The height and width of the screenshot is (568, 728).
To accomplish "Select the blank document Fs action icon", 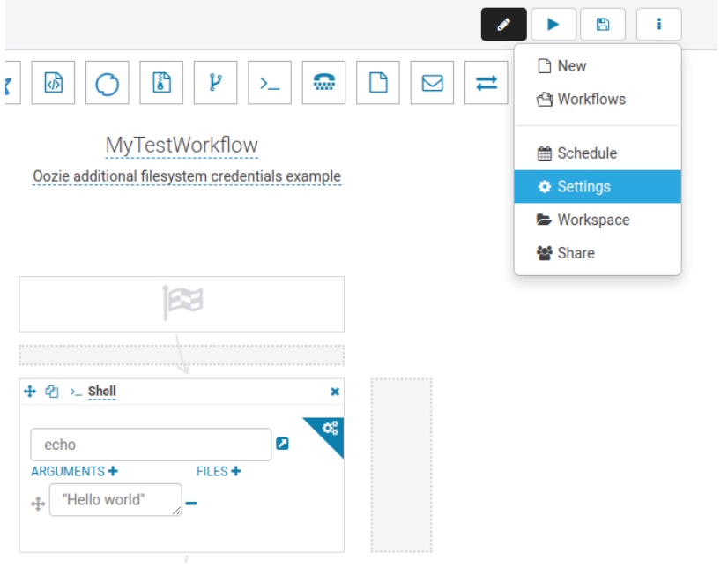I will [x=378, y=83].
